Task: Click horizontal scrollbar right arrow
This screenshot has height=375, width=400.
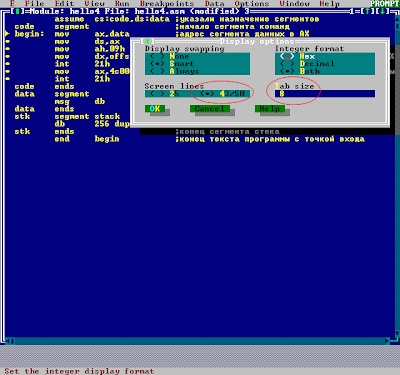Action: [387, 341]
